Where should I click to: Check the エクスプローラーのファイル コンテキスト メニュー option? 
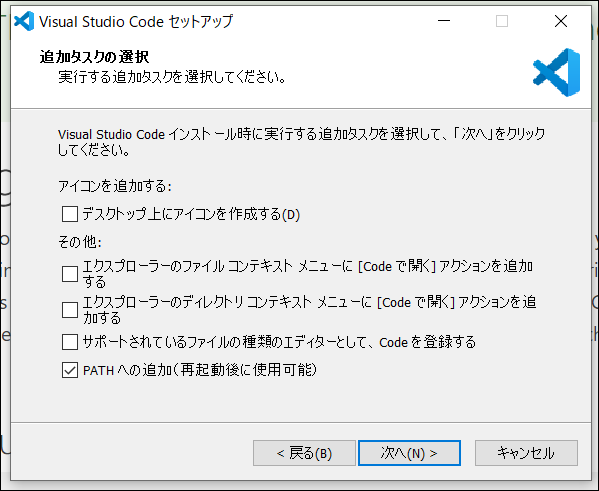(70, 274)
